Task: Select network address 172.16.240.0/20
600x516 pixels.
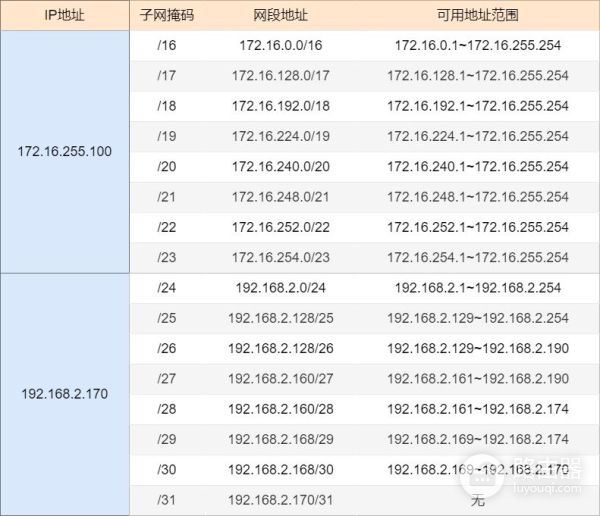Action: click(x=281, y=167)
